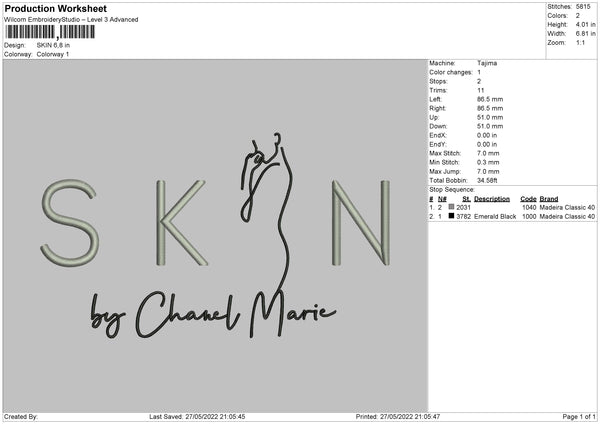Screen dimensions: 600x424
Task: Click Madeira Classic 40 in the first row
Action: click(567, 207)
